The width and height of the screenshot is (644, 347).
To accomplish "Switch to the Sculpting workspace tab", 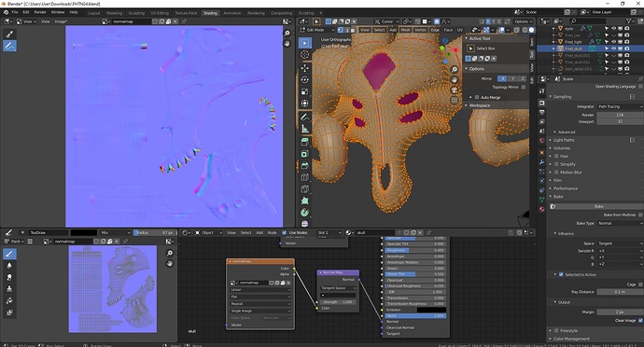I will (x=136, y=13).
